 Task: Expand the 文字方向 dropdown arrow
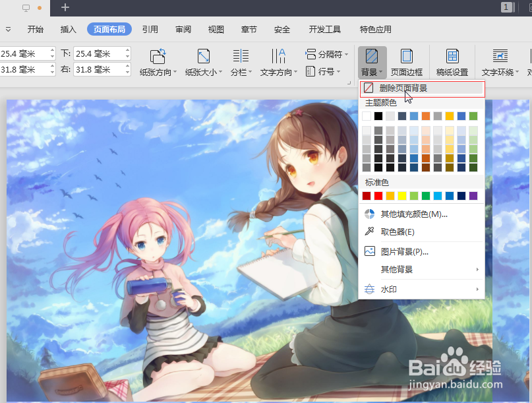(295, 72)
